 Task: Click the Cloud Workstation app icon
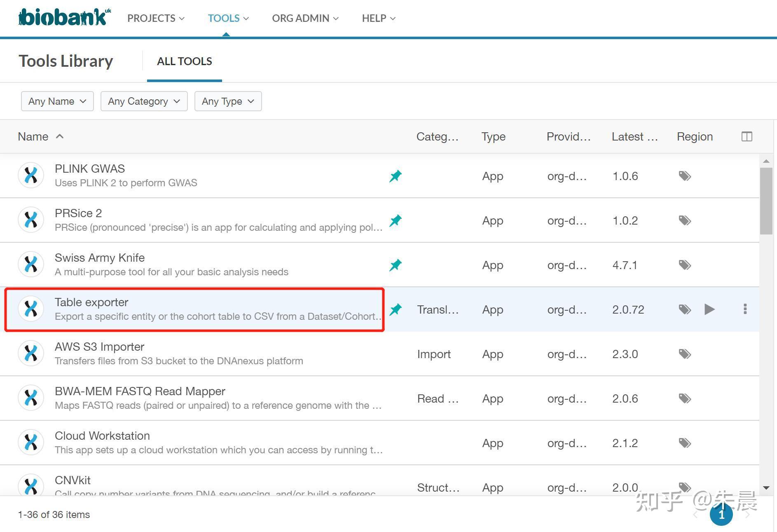(x=31, y=442)
